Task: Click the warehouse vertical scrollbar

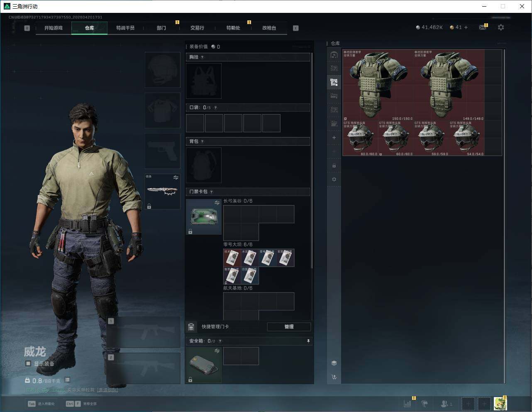Action: point(504,216)
